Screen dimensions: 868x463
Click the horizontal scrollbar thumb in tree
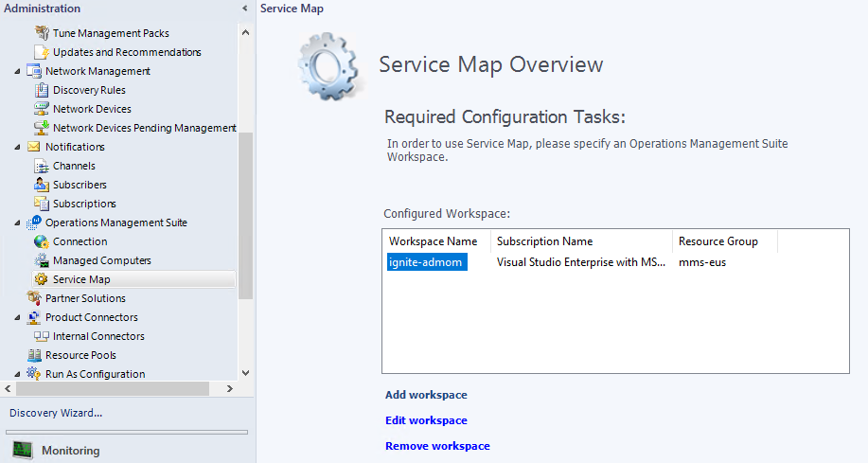point(113,389)
